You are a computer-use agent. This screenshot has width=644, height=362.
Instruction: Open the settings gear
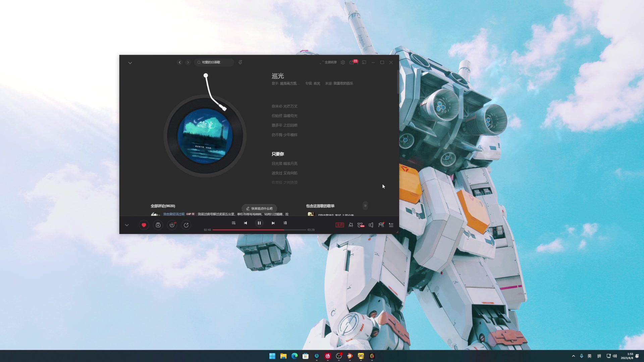click(343, 62)
